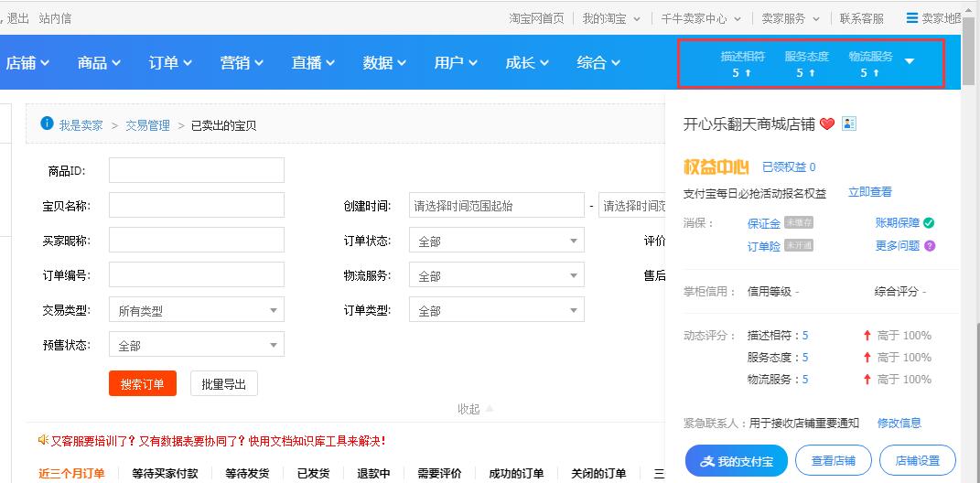Click the info icon beside 我是卖家

[x=47, y=123]
